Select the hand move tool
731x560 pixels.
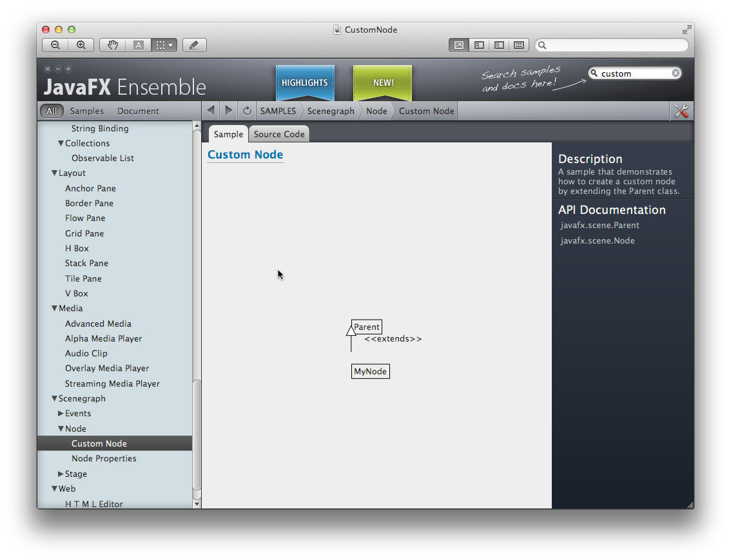113,45
